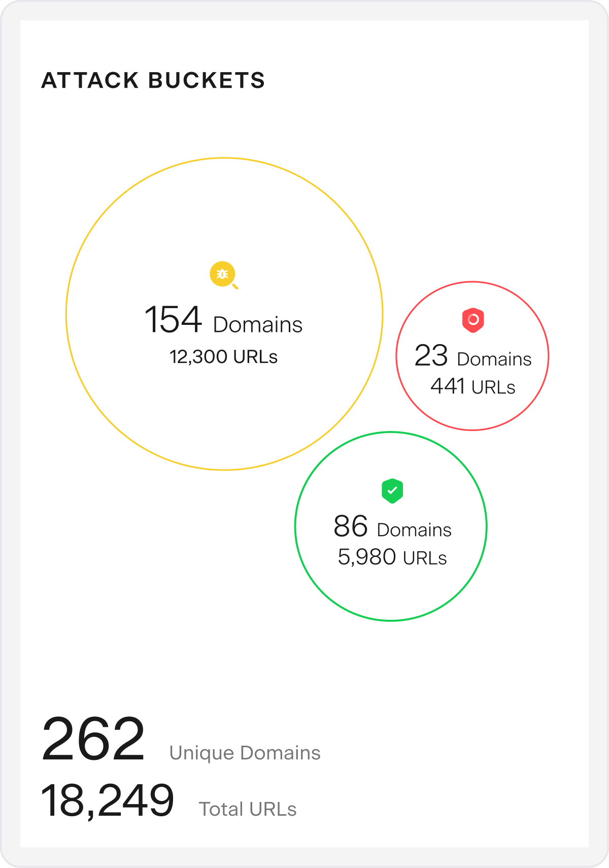
Task: Click the Attack Buckets heading
Action: 153,80
